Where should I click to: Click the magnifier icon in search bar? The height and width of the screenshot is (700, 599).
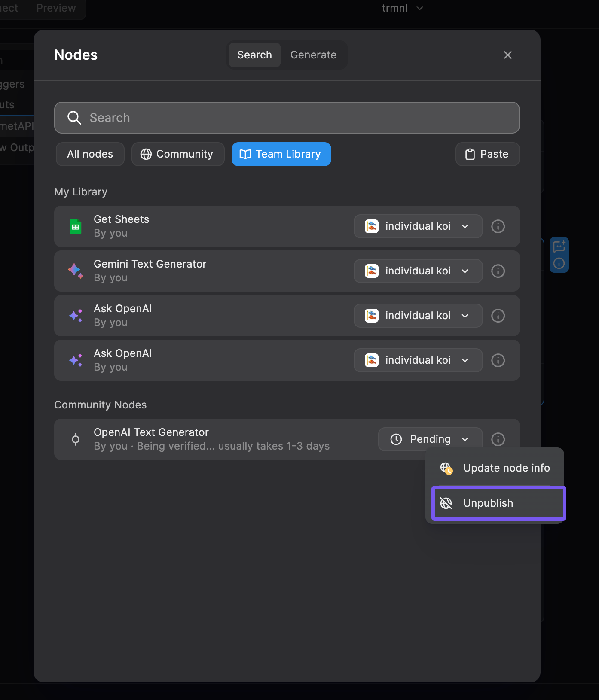[x=74, y=118]
